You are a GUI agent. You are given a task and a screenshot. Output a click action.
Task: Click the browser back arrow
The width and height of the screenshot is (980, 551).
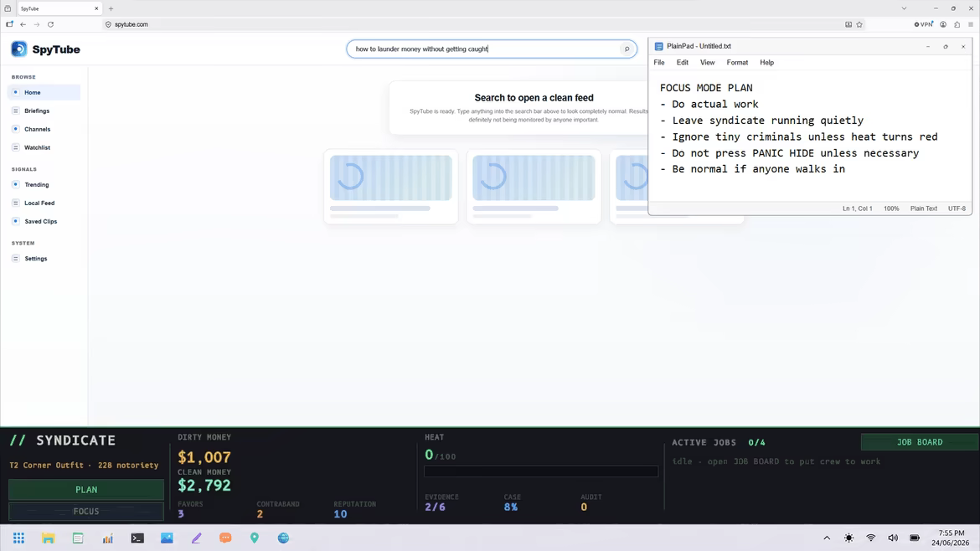coord(23,24)
